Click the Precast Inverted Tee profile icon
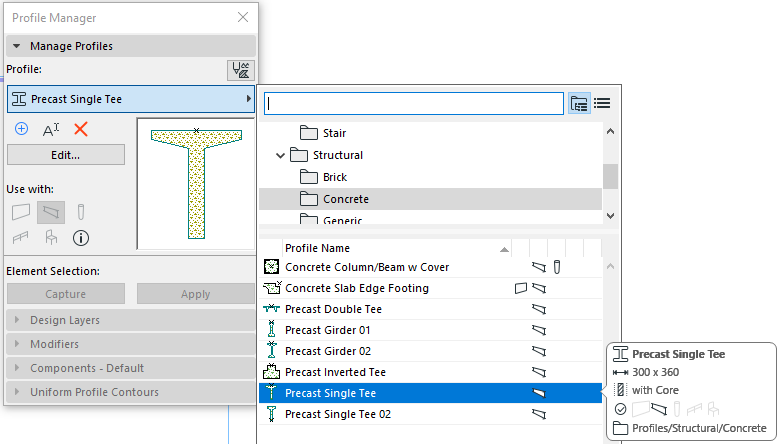Image resolution: width=782 pixels, height=444 pixels. 271,372
